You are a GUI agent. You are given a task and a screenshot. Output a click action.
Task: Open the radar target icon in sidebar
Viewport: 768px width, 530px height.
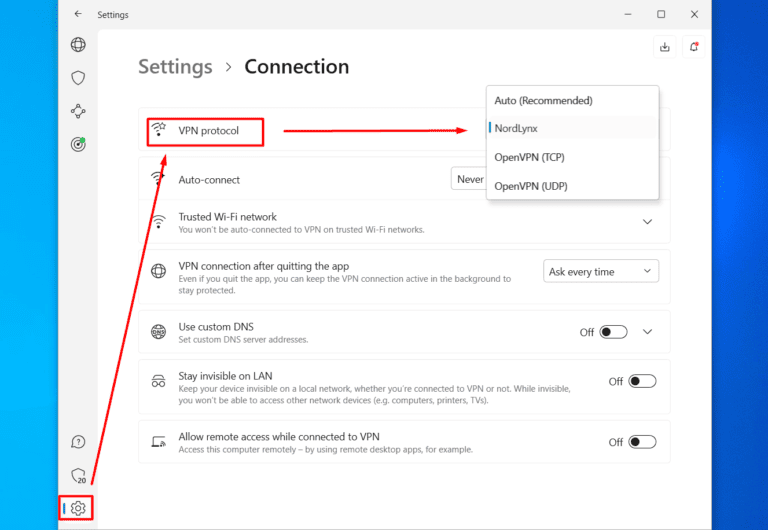[x=78, y=144]
